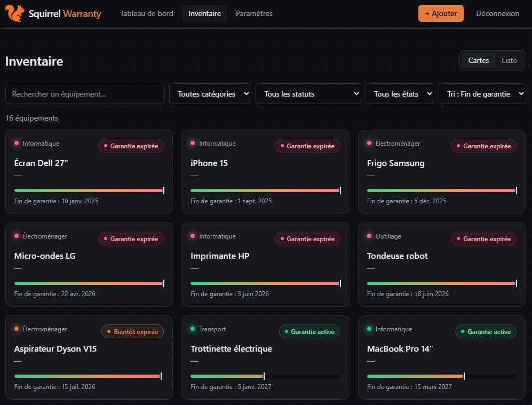Screen dimensions: 532x405
Task: Click the Squirrel Warranty brand name
Action: [x=65, y=14]
